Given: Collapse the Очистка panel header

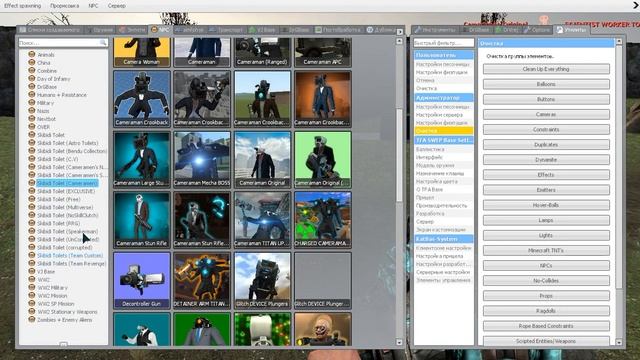Looking at the screenshot, I should 546,43.
